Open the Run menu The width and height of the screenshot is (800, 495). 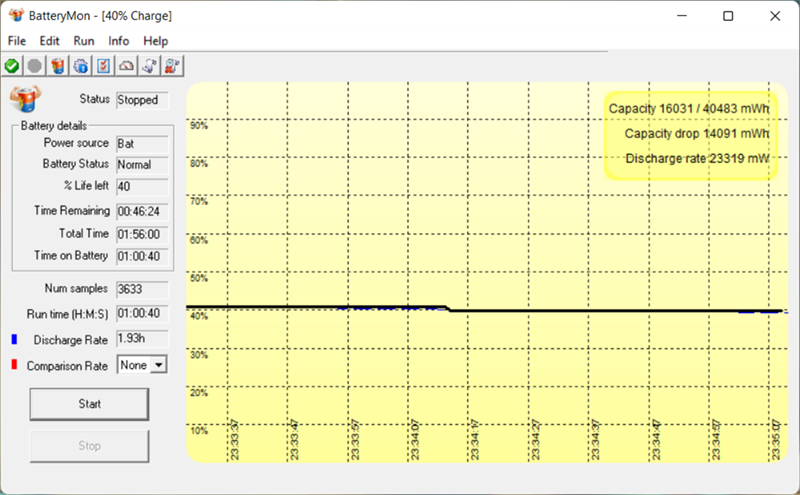click(x=84, y=41)
